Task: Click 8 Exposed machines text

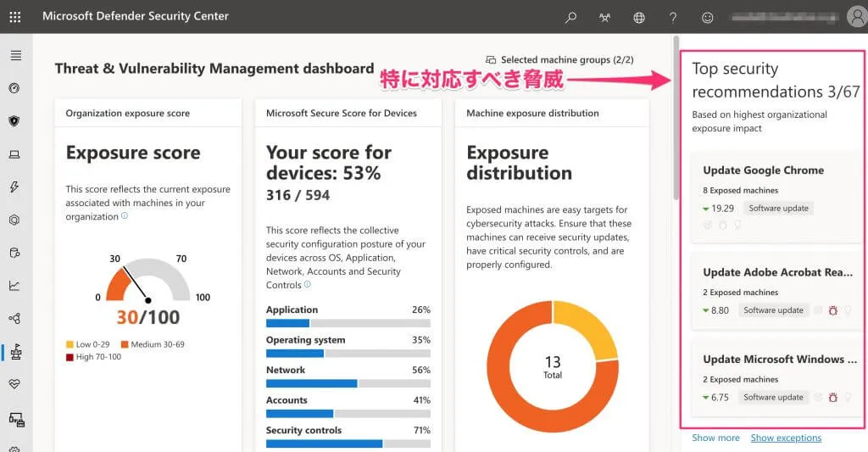Action: click(x=741, y=191)
